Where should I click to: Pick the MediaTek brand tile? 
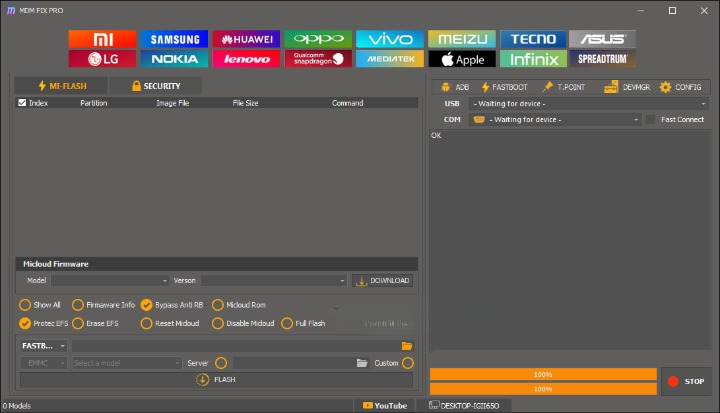point(389,58)
